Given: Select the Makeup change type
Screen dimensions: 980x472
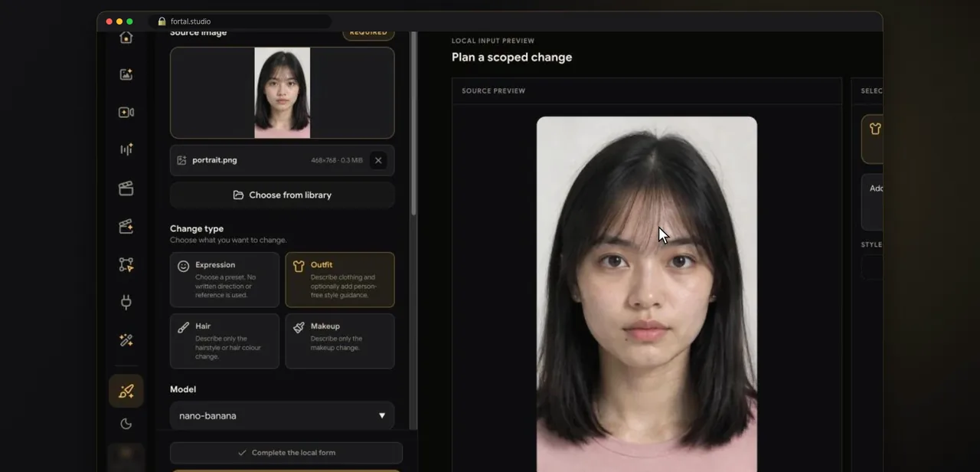Looking at the screenshot, I should pyautogui.click(x=340, y=341).
